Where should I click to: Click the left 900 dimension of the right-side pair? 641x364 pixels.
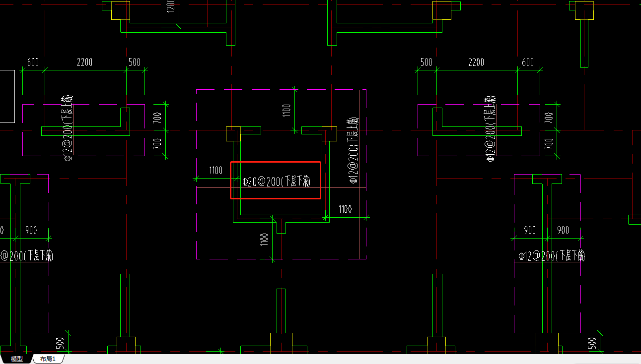[530, 231]
